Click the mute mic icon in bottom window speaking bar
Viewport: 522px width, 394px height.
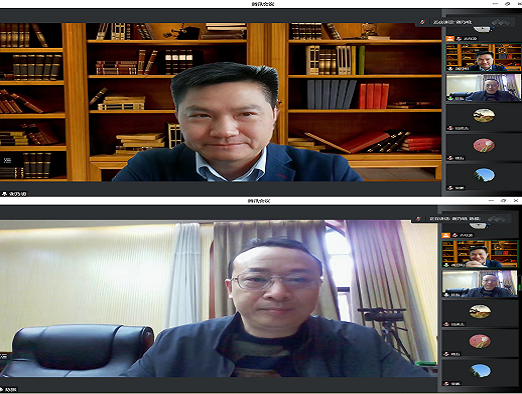click(x=418, y=219)
